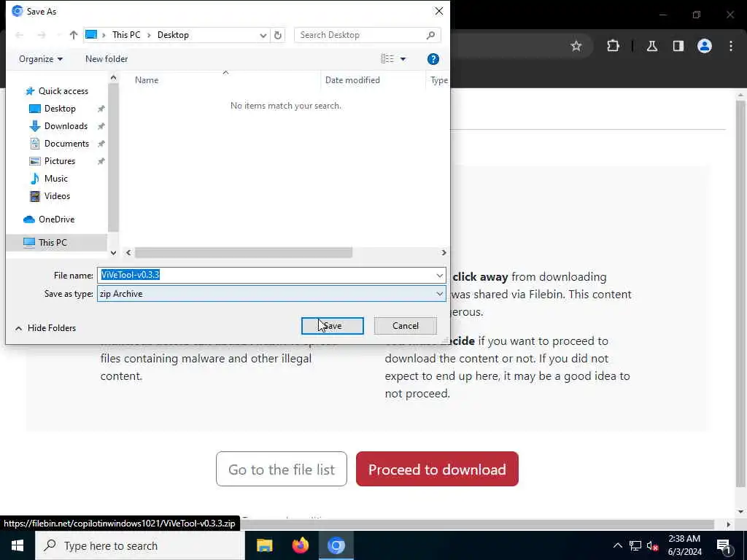Open network status tray icon

click(635, 545)
